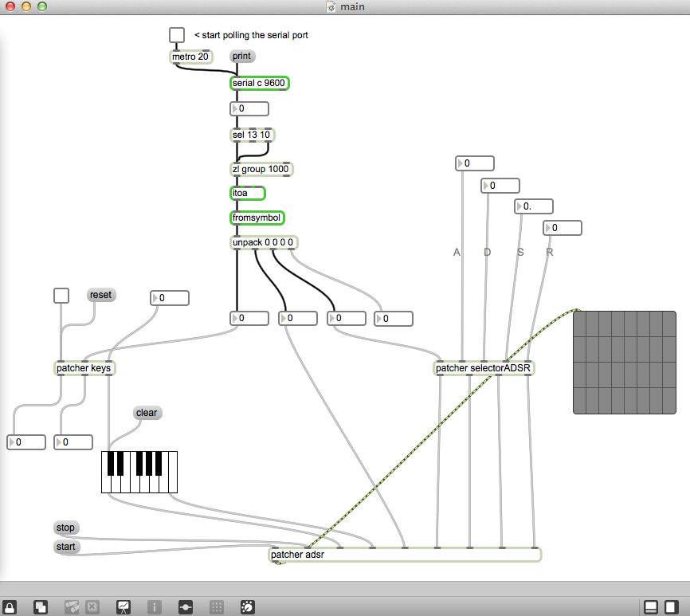Click the 'start' message box
690x616 pixels.
click(x=66, y=547)
